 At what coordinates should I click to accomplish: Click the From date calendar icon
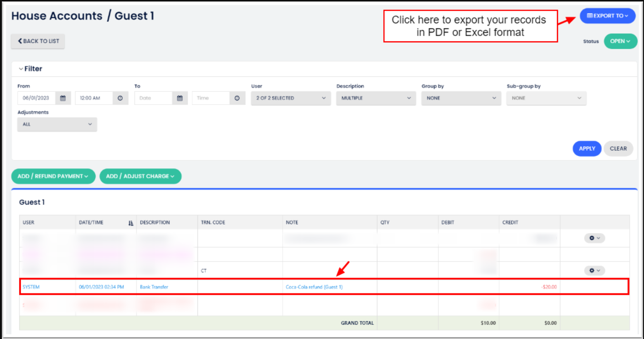(x=63, y=98)
